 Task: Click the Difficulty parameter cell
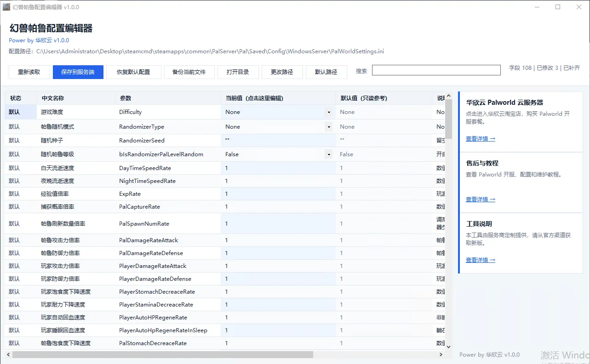[168, 112]
